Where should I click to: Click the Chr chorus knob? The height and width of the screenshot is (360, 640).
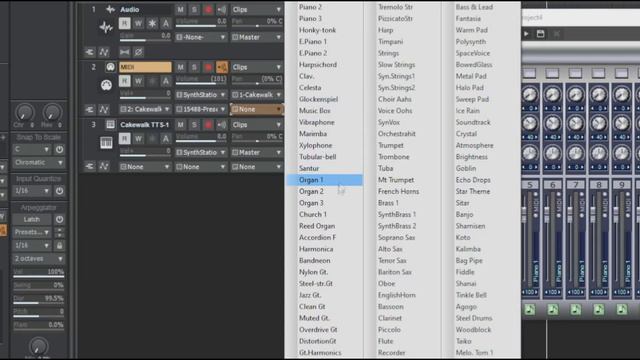24,113
